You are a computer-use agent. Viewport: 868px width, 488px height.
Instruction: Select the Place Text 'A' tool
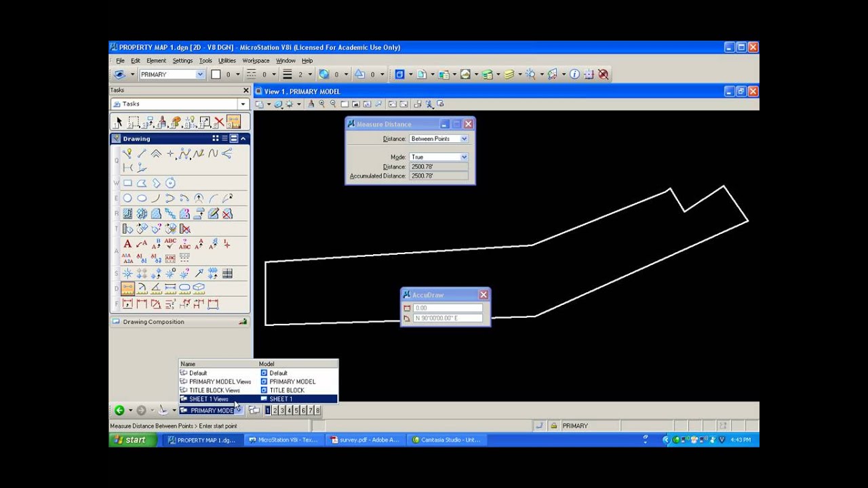tap(127, 244)
